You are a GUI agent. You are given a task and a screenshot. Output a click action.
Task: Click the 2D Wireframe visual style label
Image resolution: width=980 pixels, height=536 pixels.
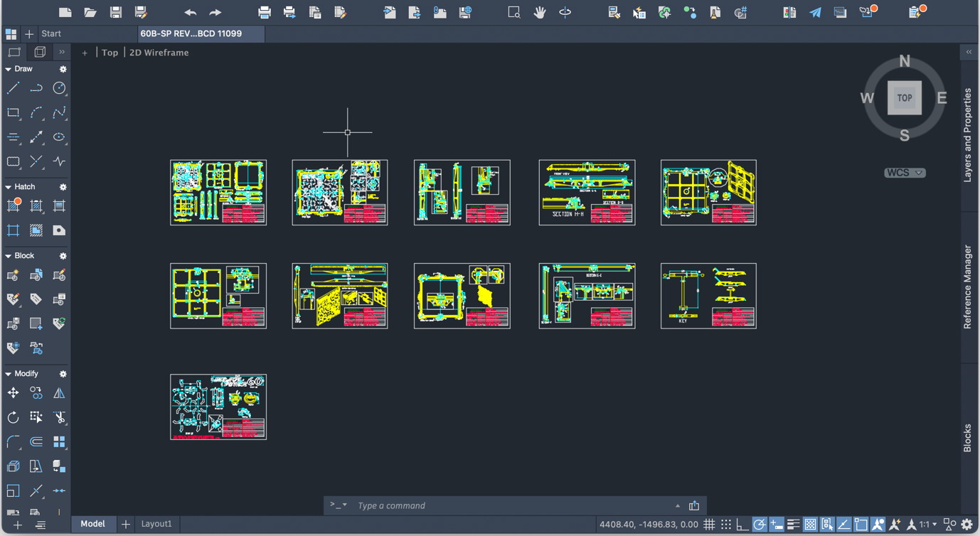159,53
